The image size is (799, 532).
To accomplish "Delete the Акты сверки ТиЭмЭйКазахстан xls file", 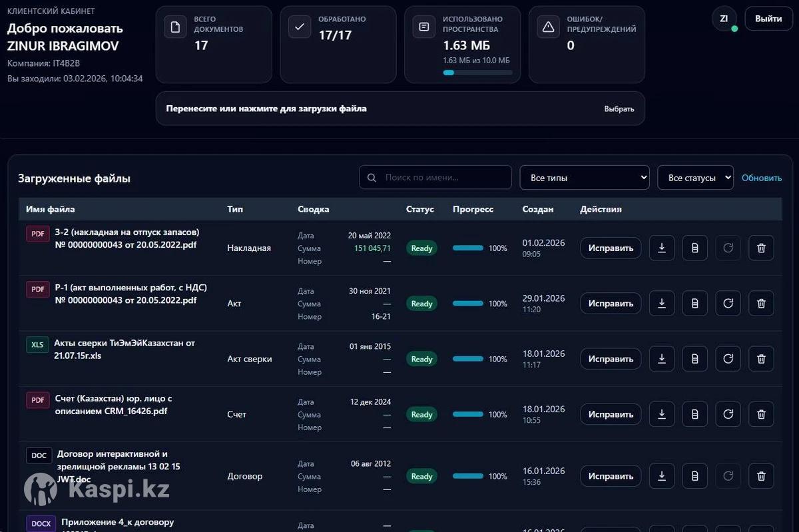I will click(x=761, y=359).
